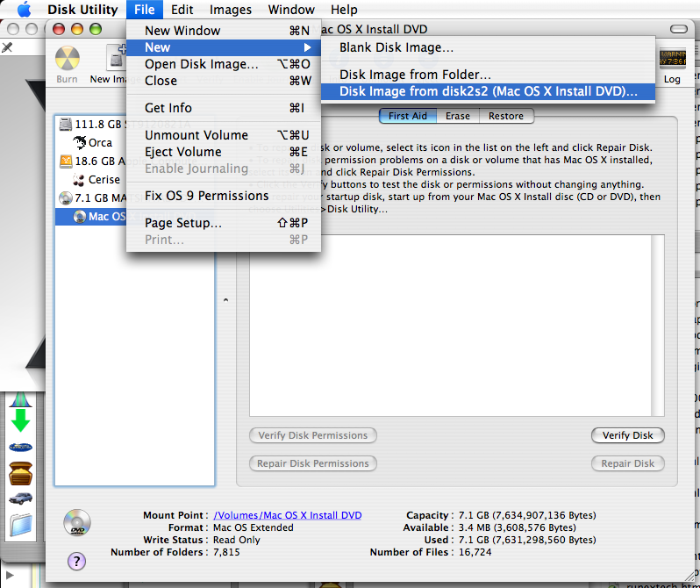Click the sidebar divider resize handle
Image resolution: width=700 pixels, height=588 pixels.
click(226, 300)
